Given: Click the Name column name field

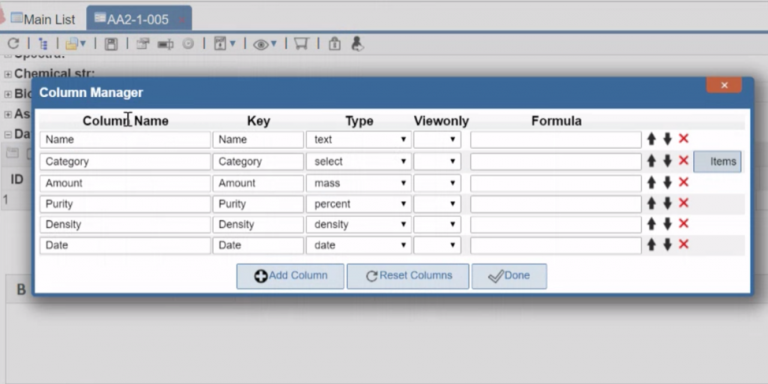Looking at the screenshot, I should click(x=125, y=140).
